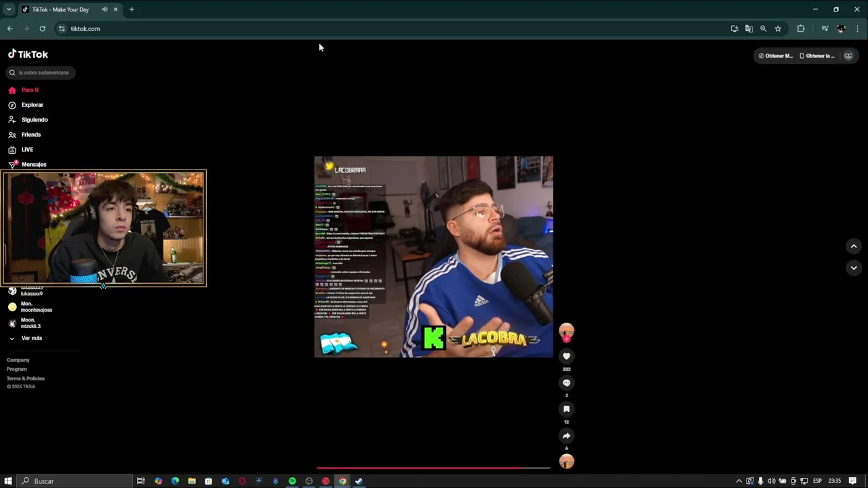The image size is (868, 488).
Task: Open the Chrome profile avatar
Action: (x=841, y=28)
